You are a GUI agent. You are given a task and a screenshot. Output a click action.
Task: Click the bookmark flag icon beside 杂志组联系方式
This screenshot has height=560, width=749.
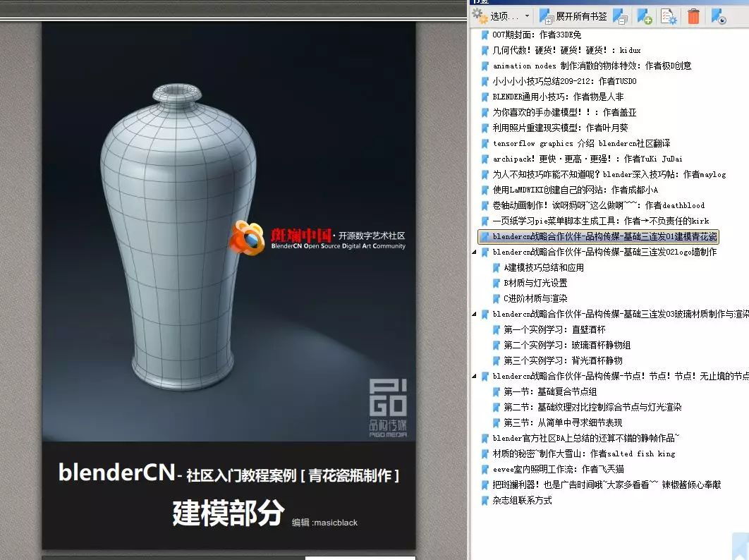tap(485, 500)
